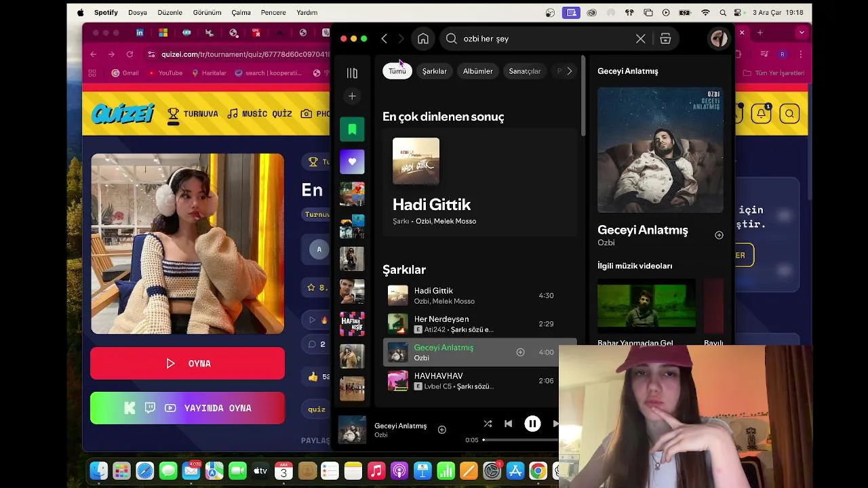Open Music app from the dock
Viewport: 868px width, 488px height.
376,470
